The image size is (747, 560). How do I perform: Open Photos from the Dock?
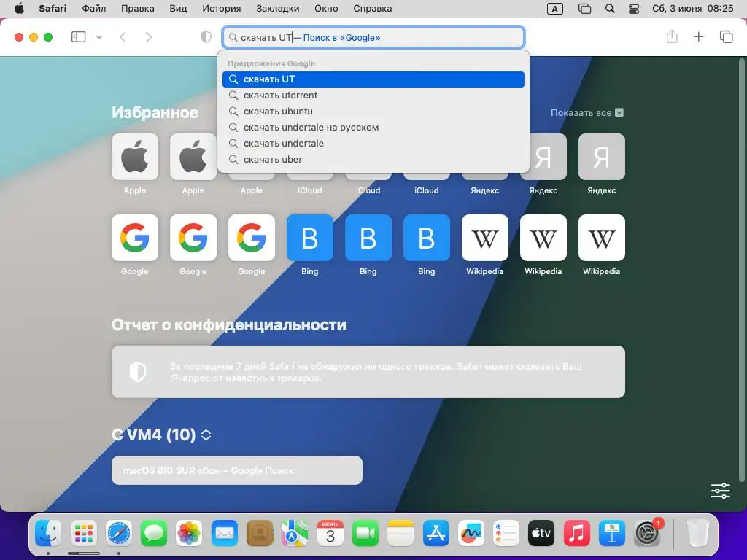point(189,533)
